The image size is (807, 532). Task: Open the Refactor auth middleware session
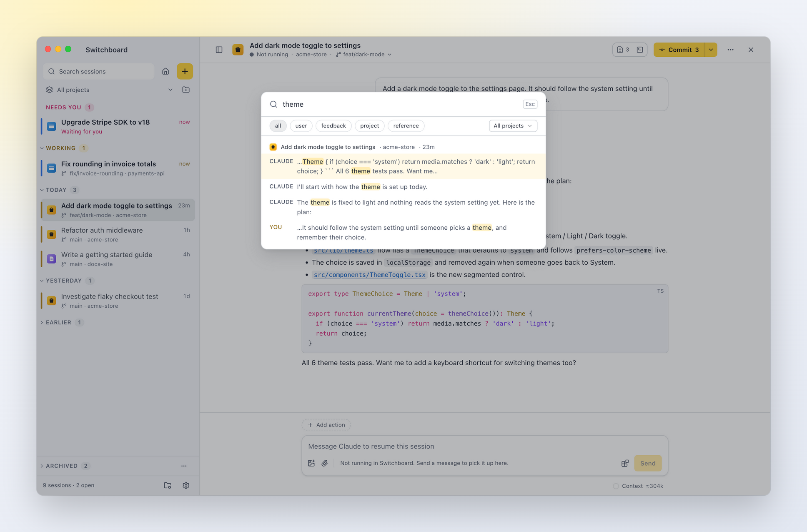click(x=118, y=234)
